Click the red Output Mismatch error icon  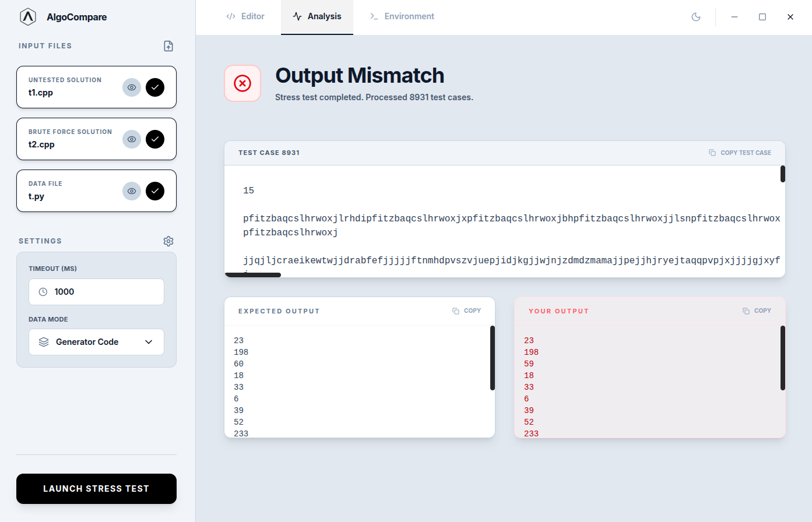(x=242, y=83)
